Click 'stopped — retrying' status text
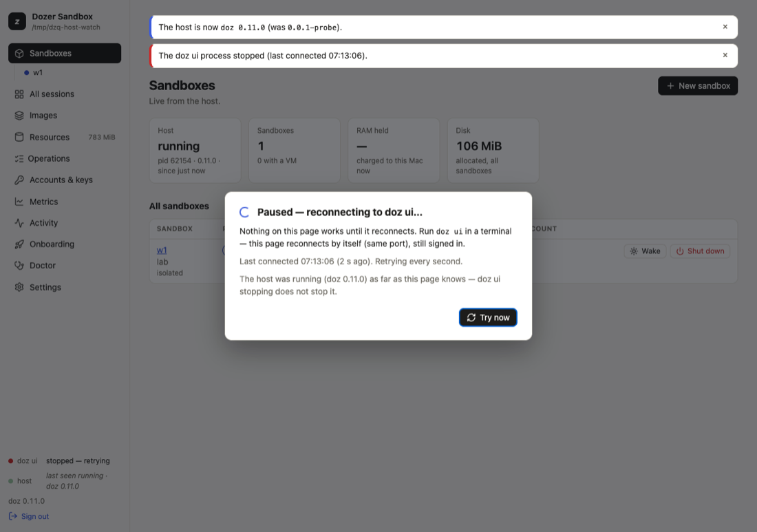757x532 pixels. click(x=78, y=461)
